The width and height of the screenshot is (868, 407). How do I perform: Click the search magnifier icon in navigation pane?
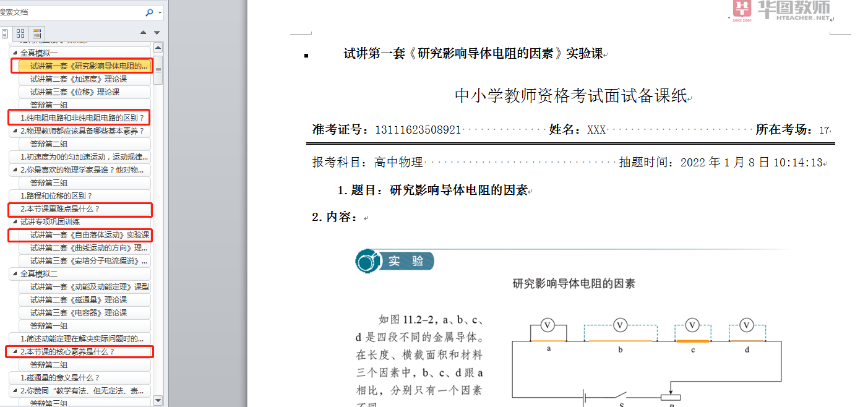[x=149, y=12]
